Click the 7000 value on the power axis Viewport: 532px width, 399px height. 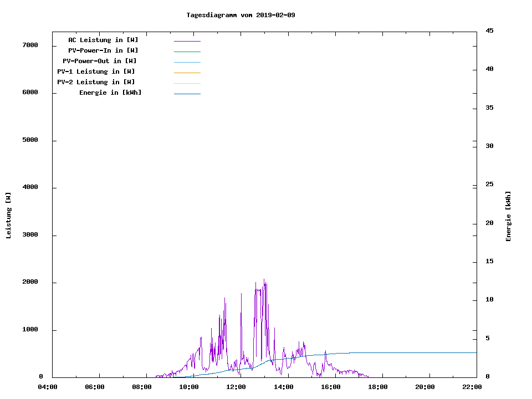coord(30,45)
